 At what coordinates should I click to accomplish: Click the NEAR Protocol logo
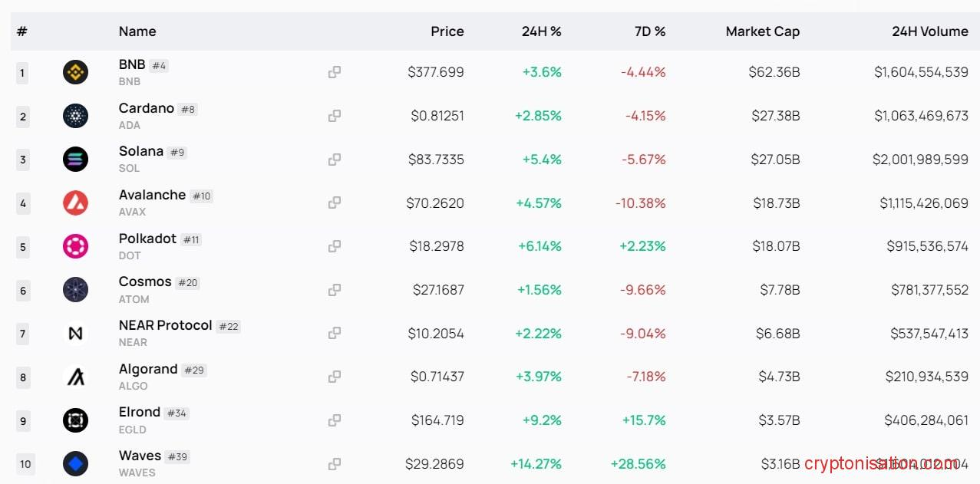[x=75, y=333]
